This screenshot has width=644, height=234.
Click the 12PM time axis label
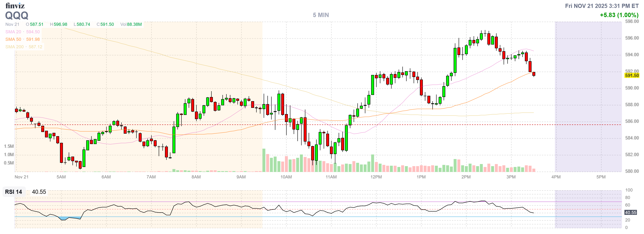[376, 177]
